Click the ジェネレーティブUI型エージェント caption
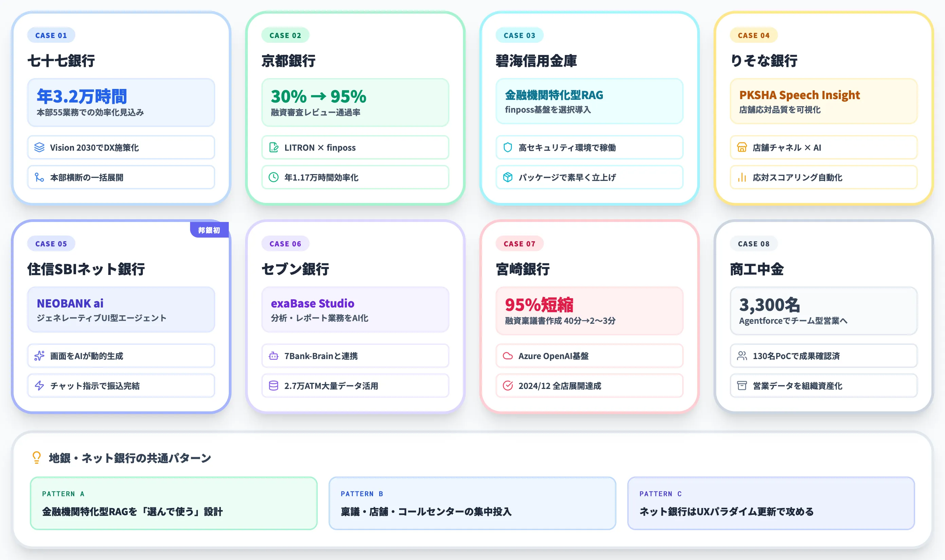945x560 pixels. point(101,318)
